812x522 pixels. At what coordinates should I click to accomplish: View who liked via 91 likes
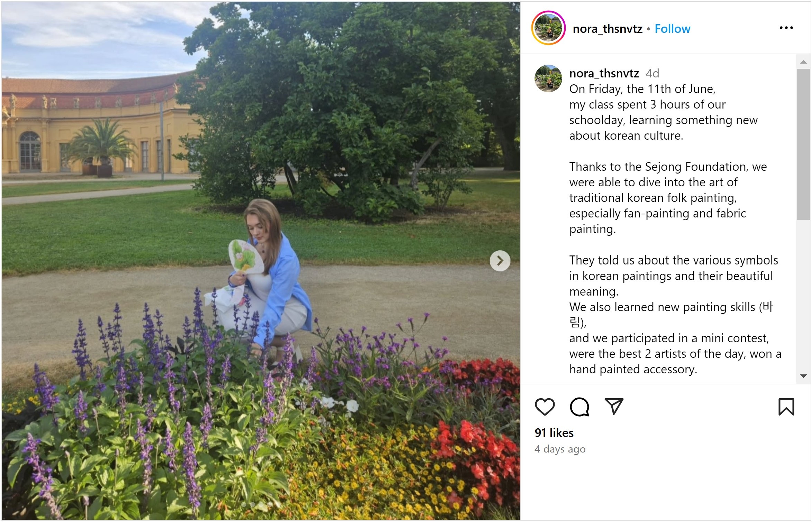554,433
